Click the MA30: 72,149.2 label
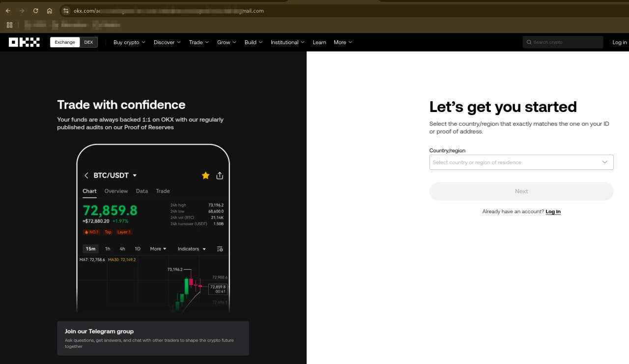This screenshot has width=629, height=364. click(122, 259)
